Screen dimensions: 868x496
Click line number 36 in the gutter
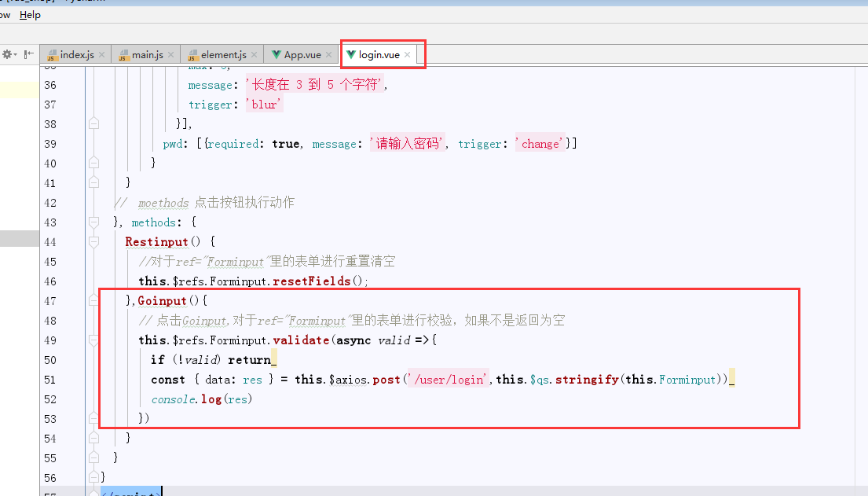pyautogui.click(x=50, y=85)
